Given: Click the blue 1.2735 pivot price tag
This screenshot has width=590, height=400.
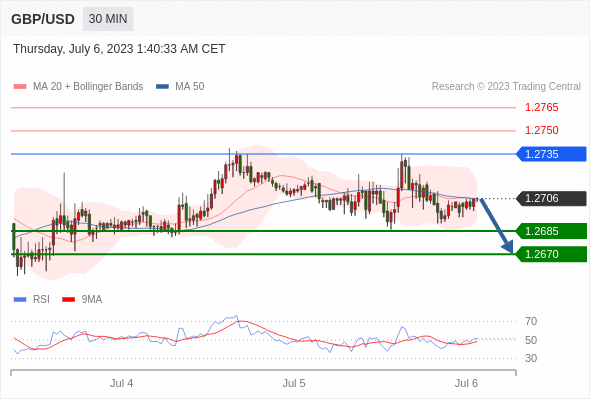Looking at the screenshot, I should tap(551, 154).
